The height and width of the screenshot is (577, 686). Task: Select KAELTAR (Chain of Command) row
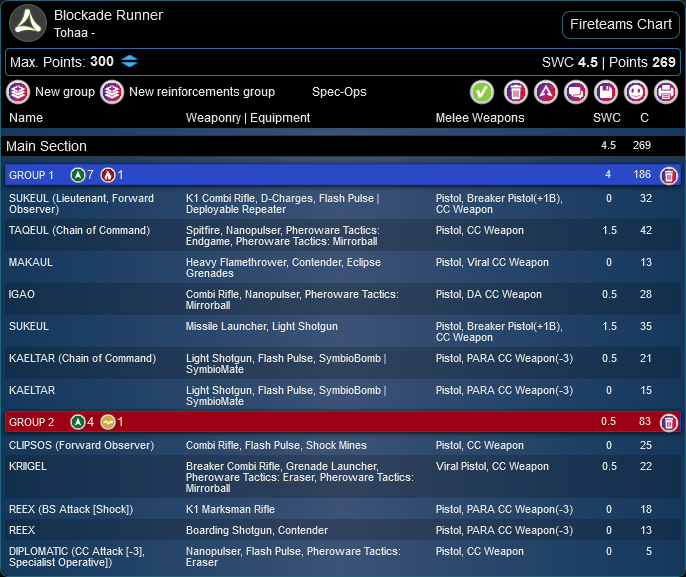click(343, 363)
